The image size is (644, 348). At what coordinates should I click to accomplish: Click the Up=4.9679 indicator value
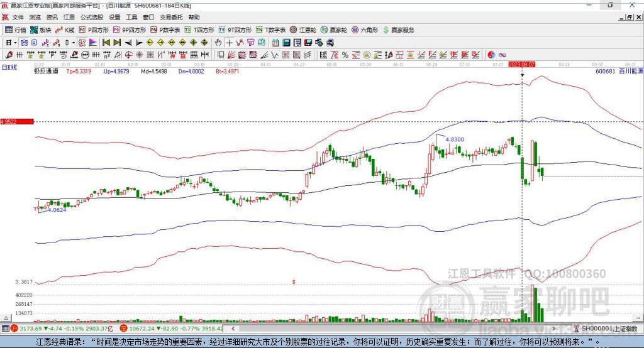point(116,71)
